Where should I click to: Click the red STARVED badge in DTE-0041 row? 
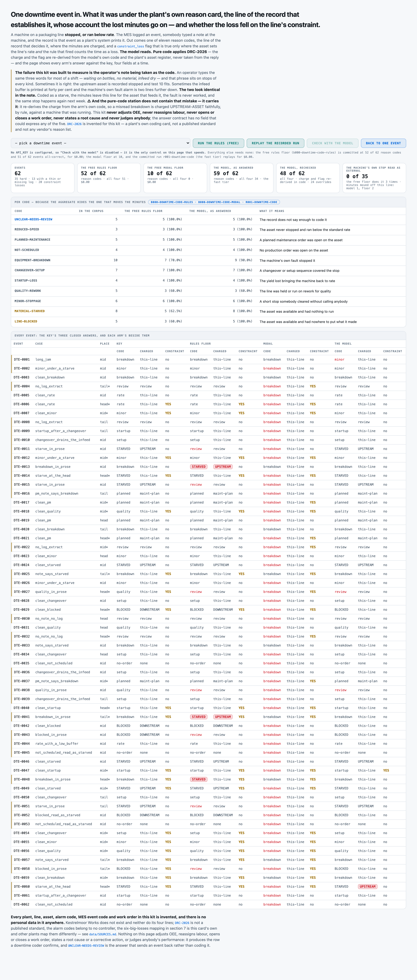[x=199, y=717]
